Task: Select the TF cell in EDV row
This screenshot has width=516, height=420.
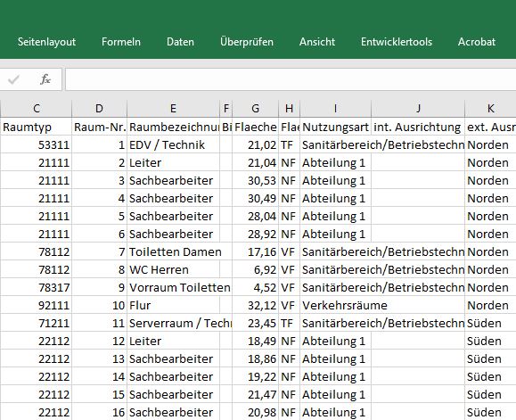Action: (x=290, y=144)
